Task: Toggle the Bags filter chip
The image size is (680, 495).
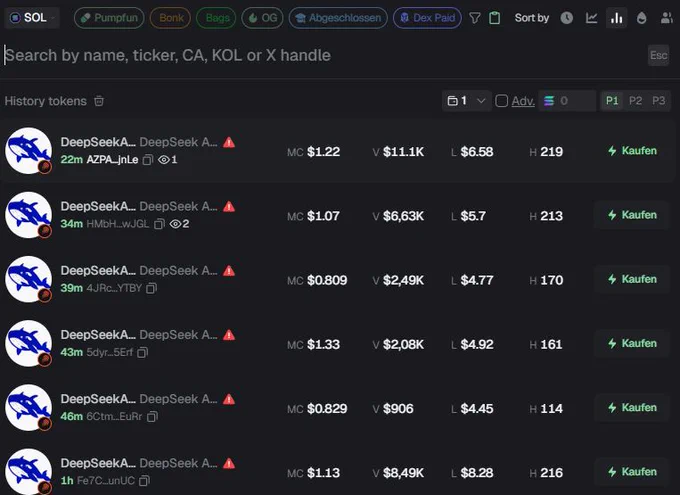Action: [216, 18]
